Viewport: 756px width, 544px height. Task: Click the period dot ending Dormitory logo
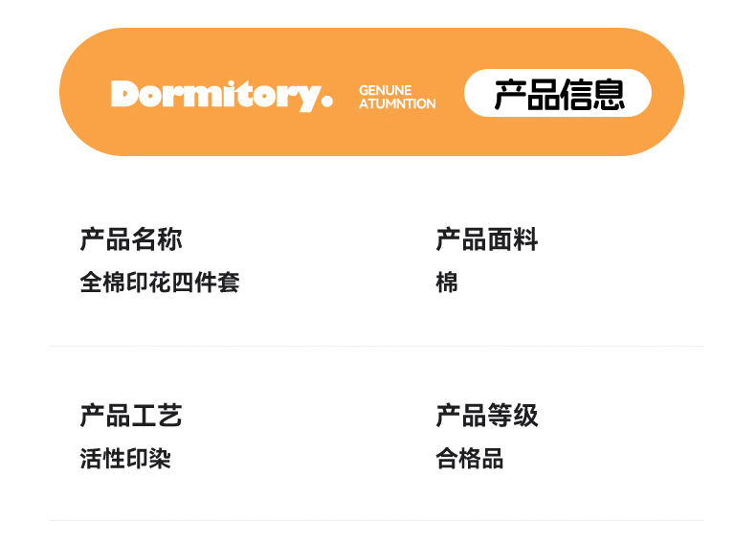[x=327, y=102]
